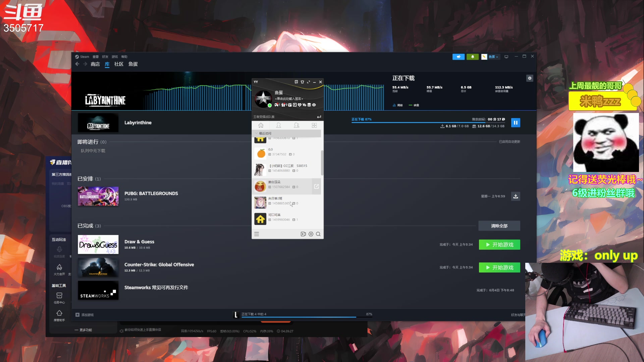The image size is (644, 362).
Task: Open YY settings hexagon icon
Action: [311, 234]
